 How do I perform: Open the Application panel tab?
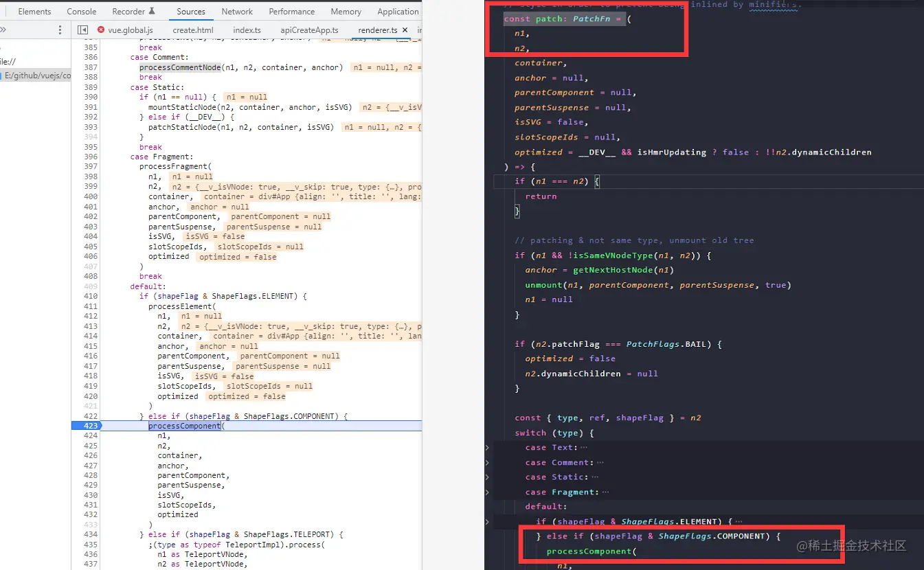point(398,12)
